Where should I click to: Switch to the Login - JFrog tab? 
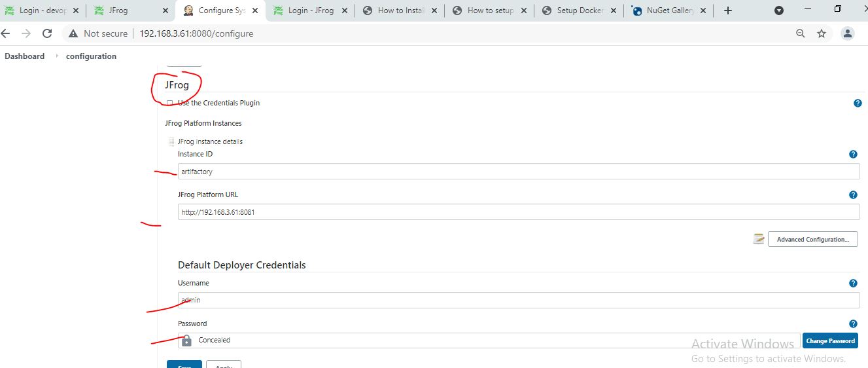point(311,10)
